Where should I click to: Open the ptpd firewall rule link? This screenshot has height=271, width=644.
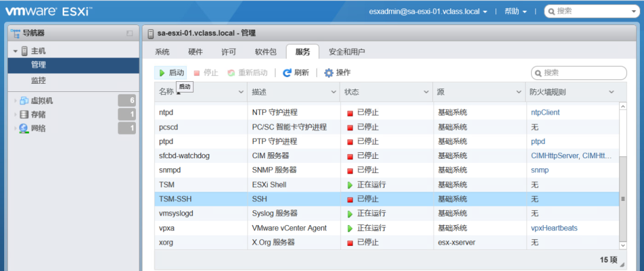[538, 141]
